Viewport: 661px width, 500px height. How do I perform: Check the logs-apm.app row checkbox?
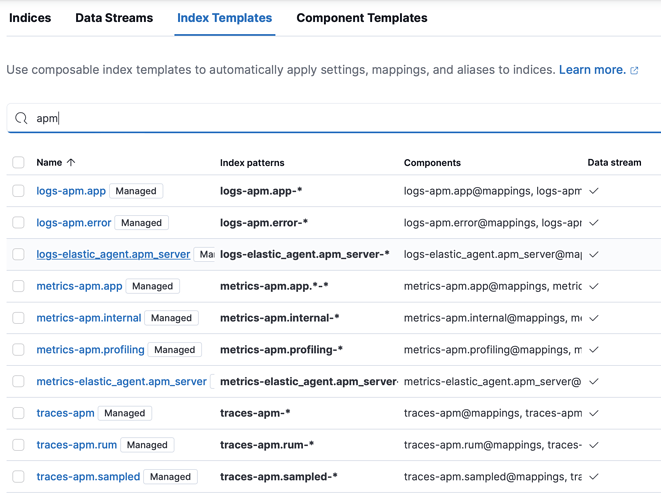tap(18, 191)
